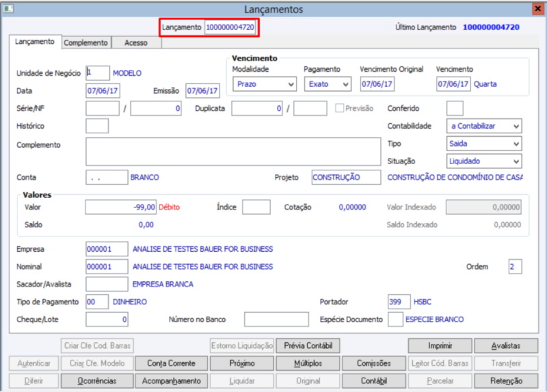
Task: Click the Autenticar button
Action: [34, 363]
